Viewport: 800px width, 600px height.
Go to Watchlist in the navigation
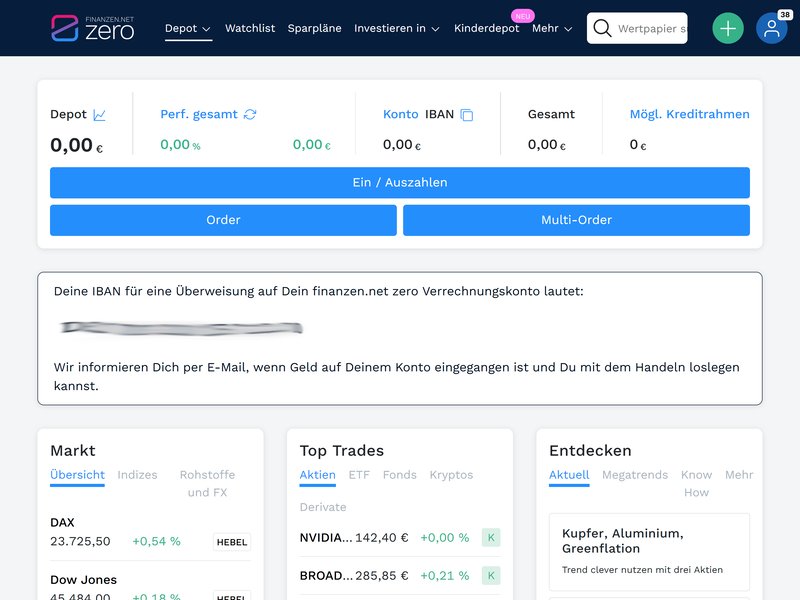tap(250, 29)
